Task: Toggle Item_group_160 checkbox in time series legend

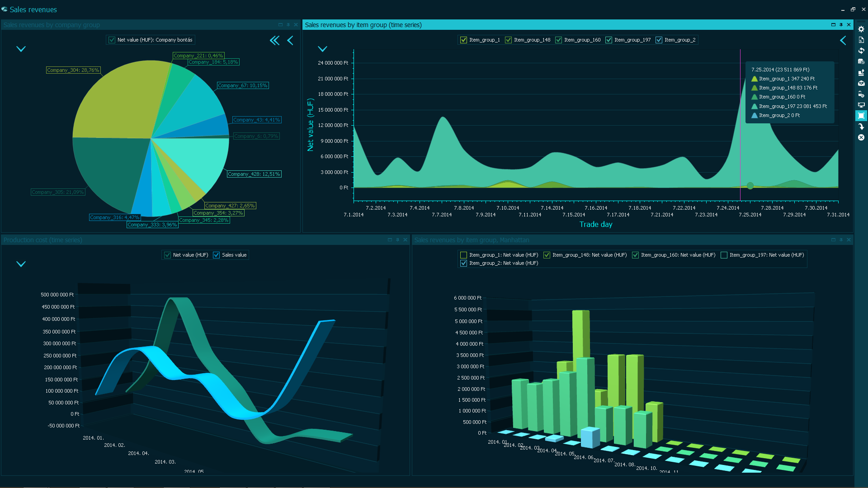Action: pyautogui.click(x=558, y=40)
